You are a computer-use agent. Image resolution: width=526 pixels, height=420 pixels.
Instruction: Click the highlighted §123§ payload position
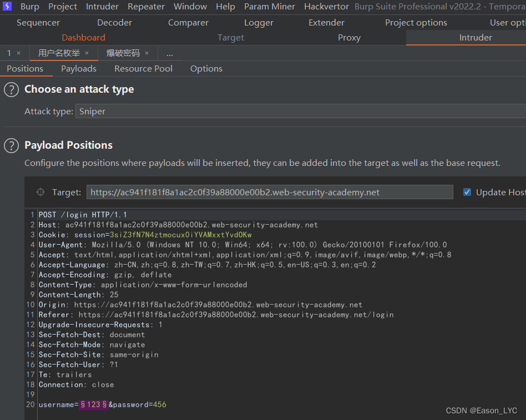(x=94, y=404)
